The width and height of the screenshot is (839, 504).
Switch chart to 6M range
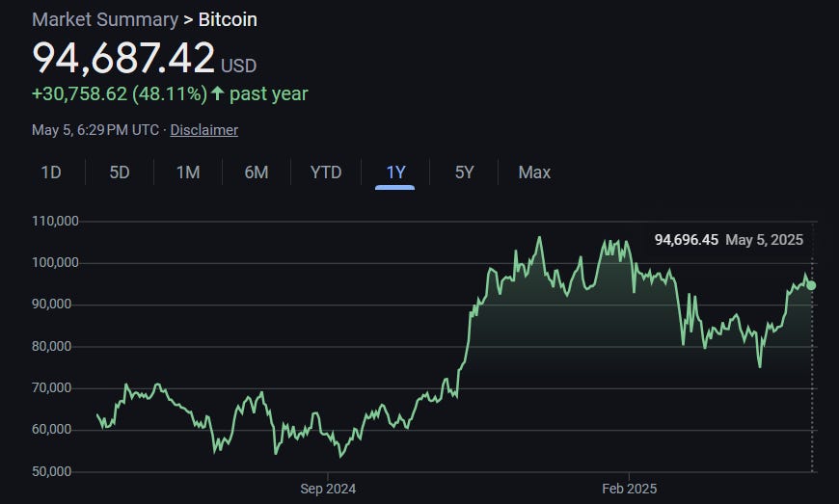tap(257, 172)
